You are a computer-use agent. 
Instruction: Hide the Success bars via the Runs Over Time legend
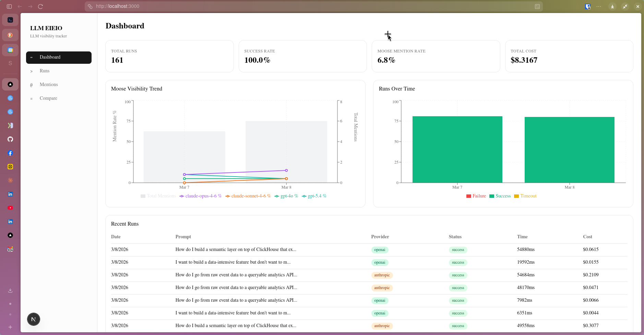500,196
